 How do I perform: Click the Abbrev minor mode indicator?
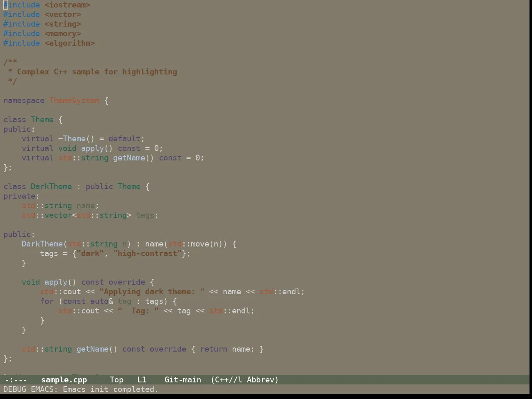point(263,380)
